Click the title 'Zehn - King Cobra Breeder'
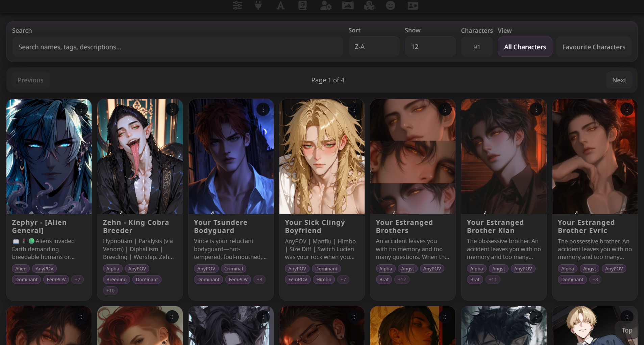The image size is (644, 345). (136, 227)
